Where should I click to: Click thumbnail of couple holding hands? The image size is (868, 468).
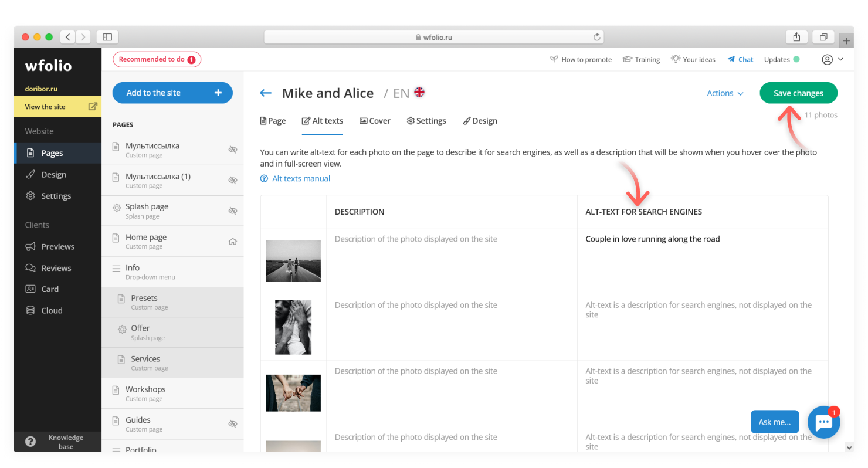pos(293,393)
